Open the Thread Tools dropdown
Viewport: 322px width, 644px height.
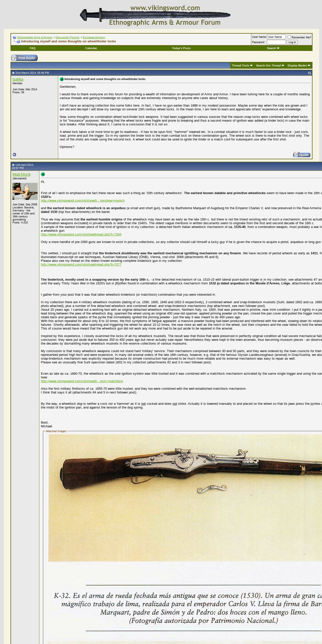coord(242,66)
